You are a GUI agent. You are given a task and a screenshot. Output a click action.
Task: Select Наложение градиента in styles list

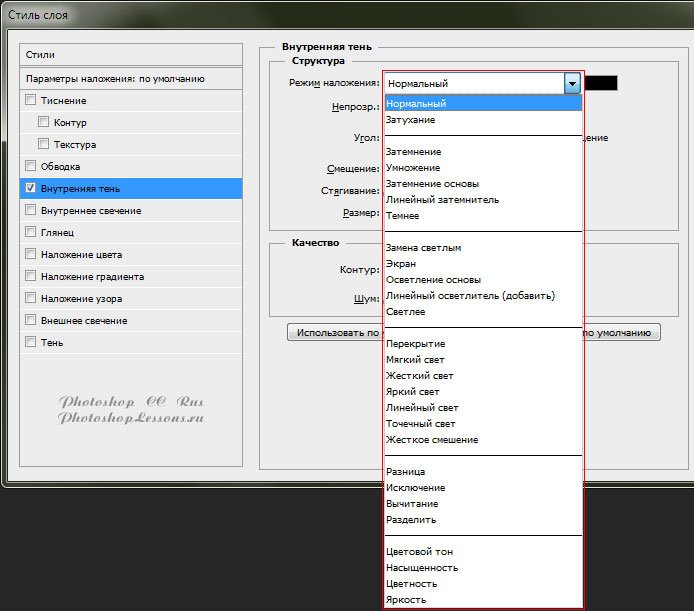point(92,277)
